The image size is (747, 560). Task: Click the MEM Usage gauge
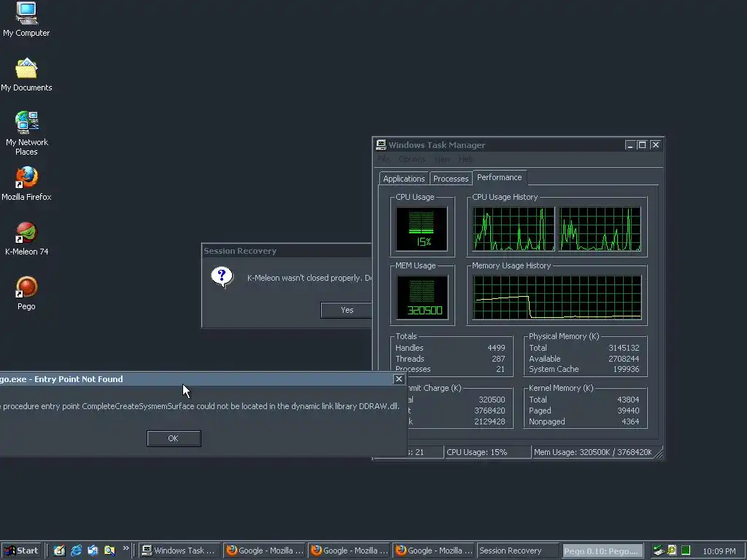(x=422, y=297)
